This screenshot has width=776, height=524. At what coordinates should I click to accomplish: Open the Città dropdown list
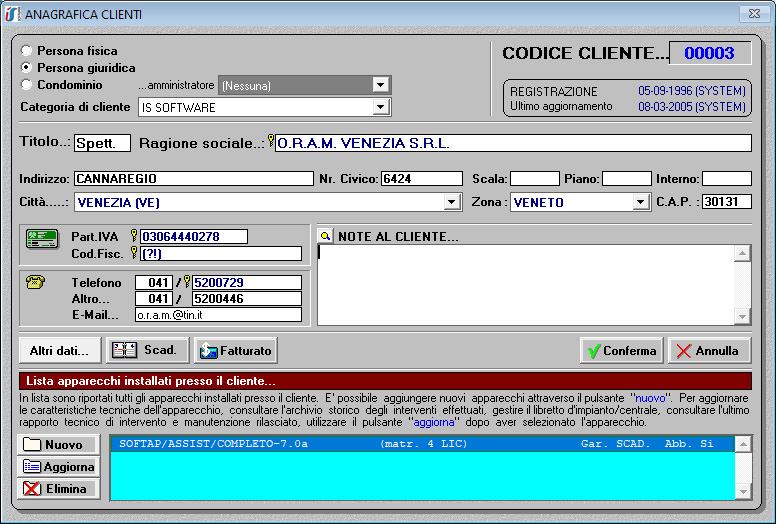452,202
